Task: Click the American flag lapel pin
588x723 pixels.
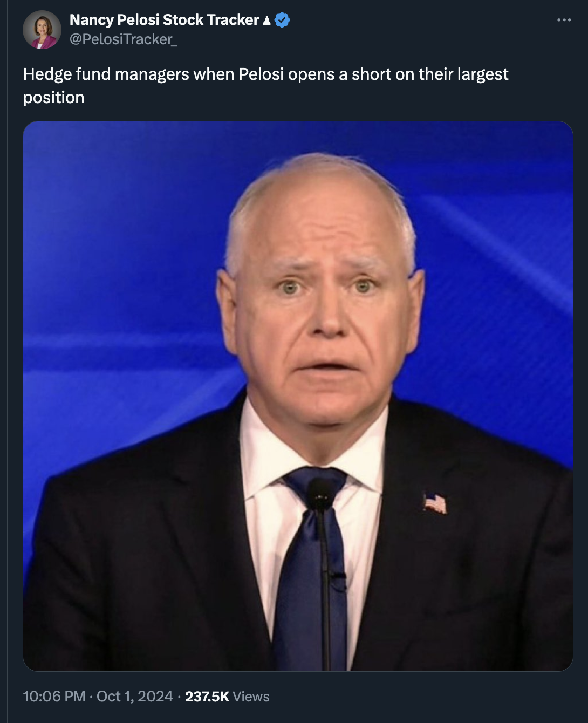Action: pyautogui.click(x=435, y=503)
